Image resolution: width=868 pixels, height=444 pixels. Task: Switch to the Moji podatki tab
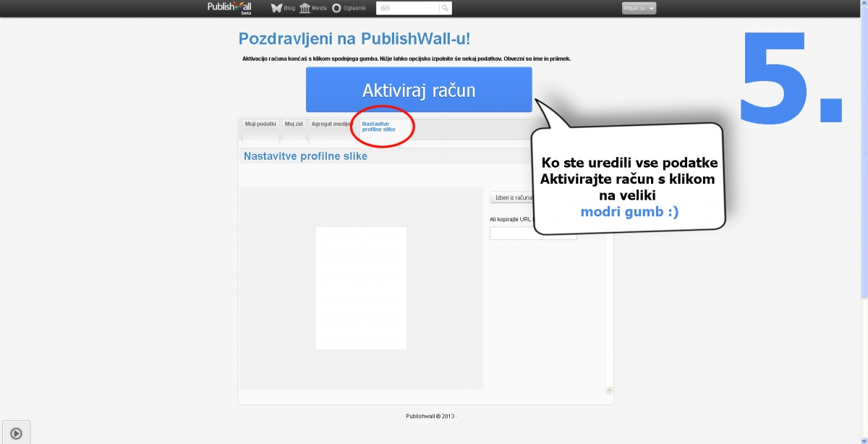click(260, 124)
